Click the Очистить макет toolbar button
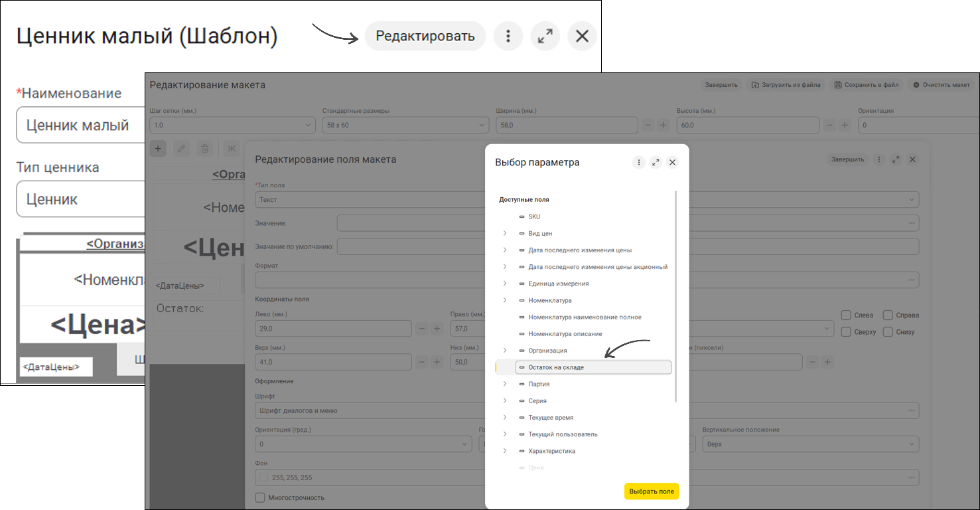The width and height of the screenshot is (980, 510). [941, 85]
